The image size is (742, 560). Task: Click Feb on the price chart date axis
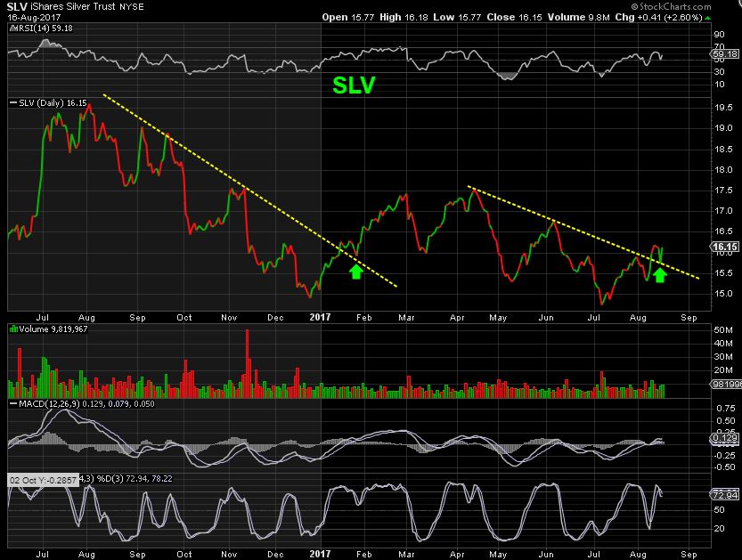(x=364, y=317)
